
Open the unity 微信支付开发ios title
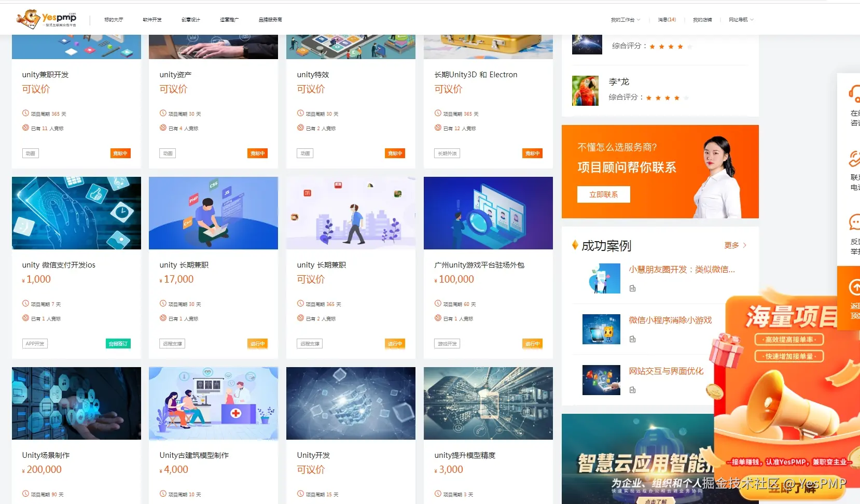coord(59,265)
